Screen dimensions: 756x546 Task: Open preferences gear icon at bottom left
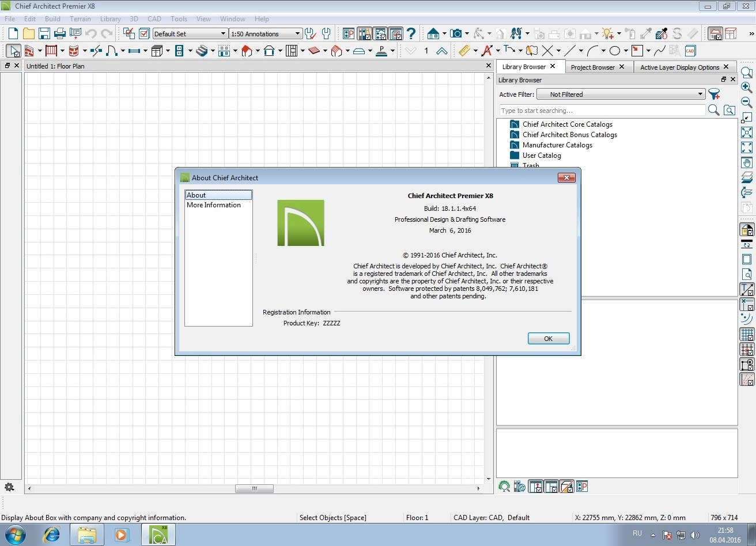pos(9,487)
